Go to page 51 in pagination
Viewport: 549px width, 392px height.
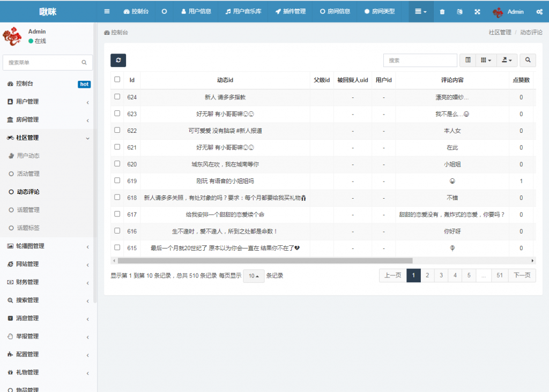point(499,275)
